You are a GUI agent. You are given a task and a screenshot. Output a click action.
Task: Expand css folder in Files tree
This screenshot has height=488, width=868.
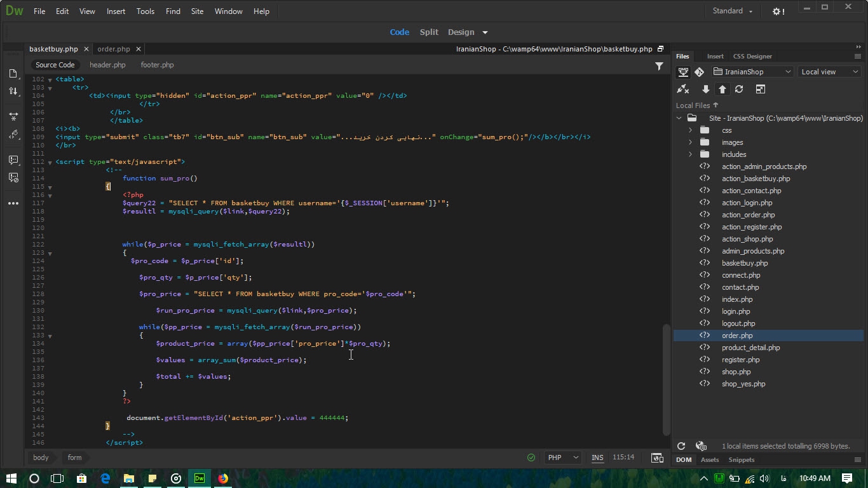691,130
